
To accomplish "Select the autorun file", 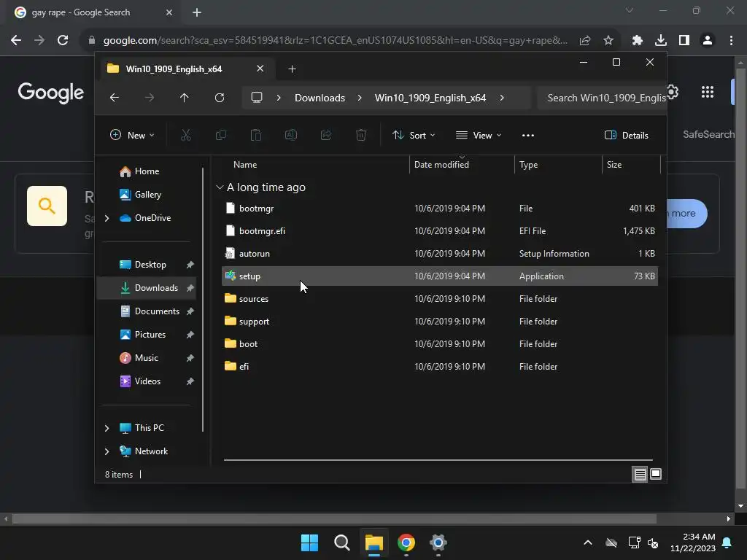I will [440, 254].
